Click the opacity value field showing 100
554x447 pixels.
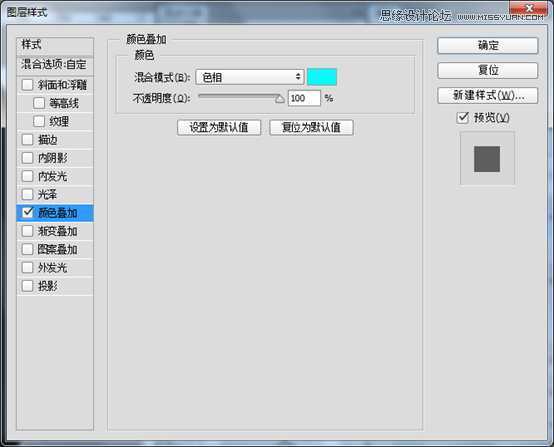coord(304,98)
